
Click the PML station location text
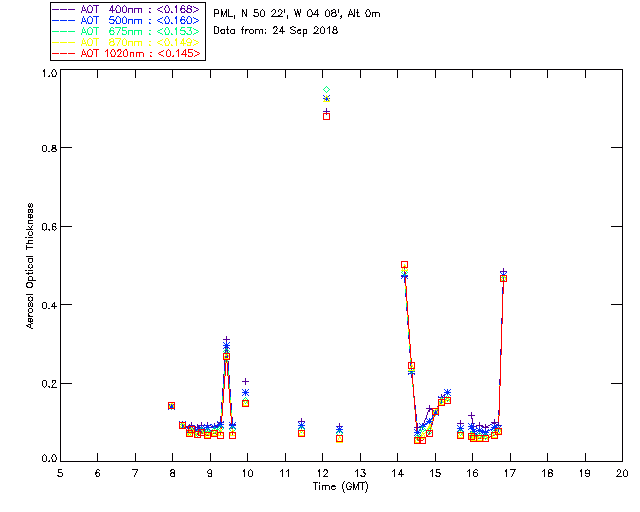coord(297,14)
